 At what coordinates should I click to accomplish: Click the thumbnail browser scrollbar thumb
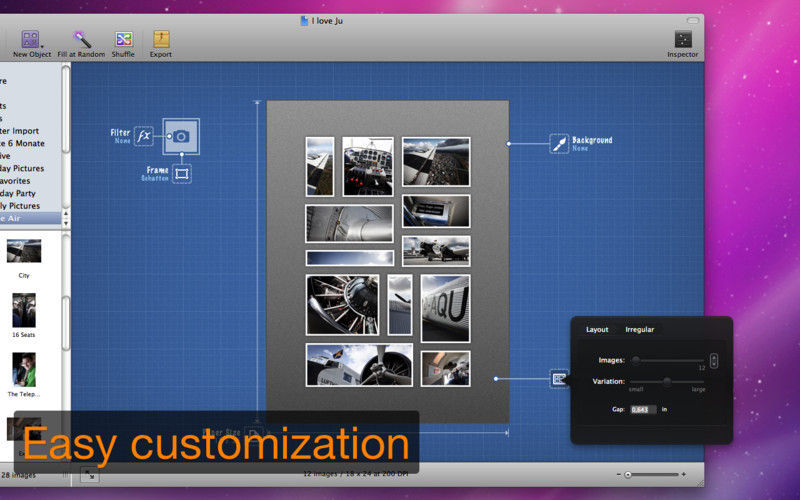(x=66, y=323)
